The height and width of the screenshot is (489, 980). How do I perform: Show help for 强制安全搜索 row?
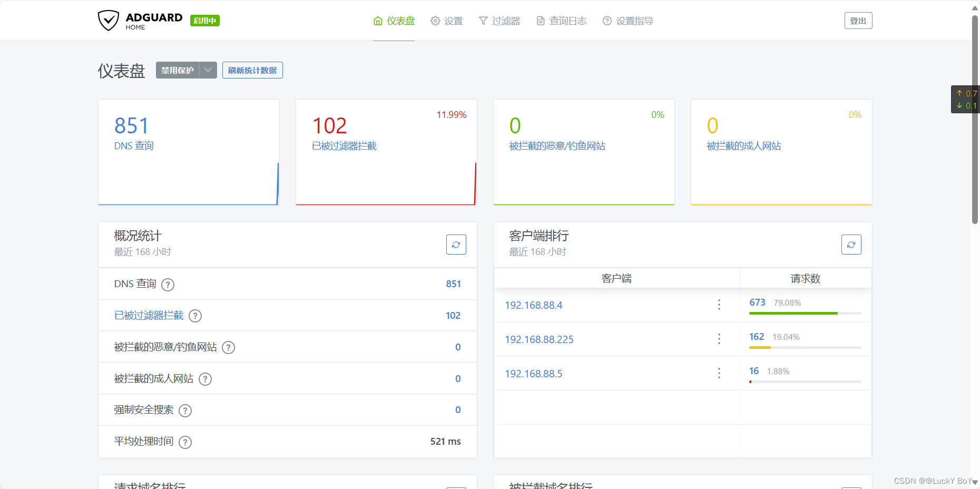pos(185,410)
